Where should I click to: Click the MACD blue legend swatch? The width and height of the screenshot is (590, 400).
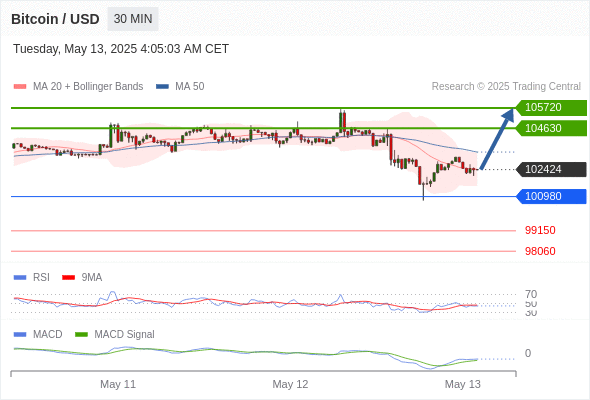[x=20, y=335]
